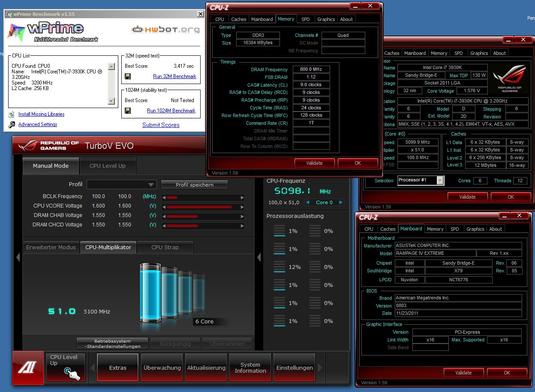This screenshot has height=392, width=535.
Task: Click the BCLK Frequency slider bar
Action: [203, 197]
